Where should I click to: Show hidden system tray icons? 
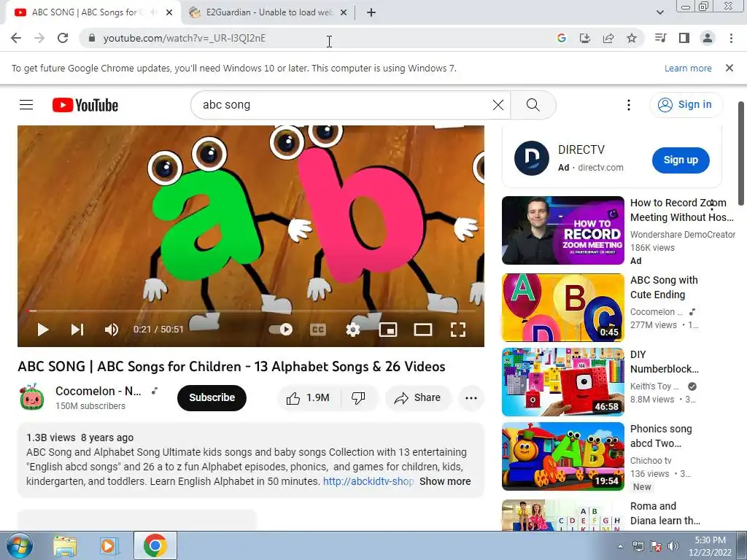point(620,546)
